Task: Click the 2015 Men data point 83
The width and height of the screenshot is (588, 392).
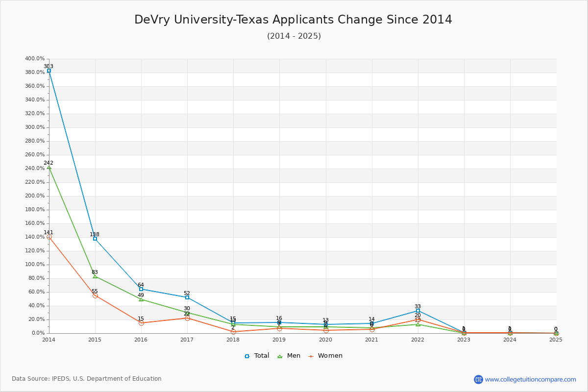Action: point(95,276)
